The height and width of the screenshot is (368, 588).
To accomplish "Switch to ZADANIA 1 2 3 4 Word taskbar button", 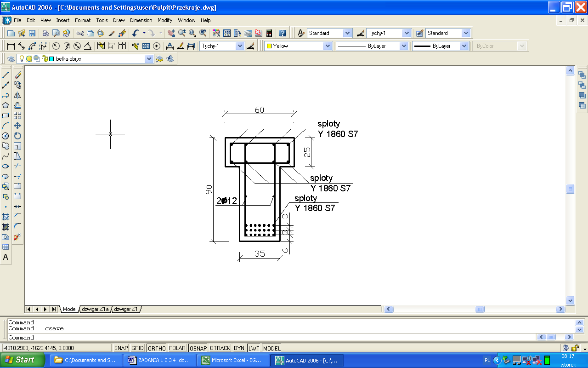I will coord(160,360).
